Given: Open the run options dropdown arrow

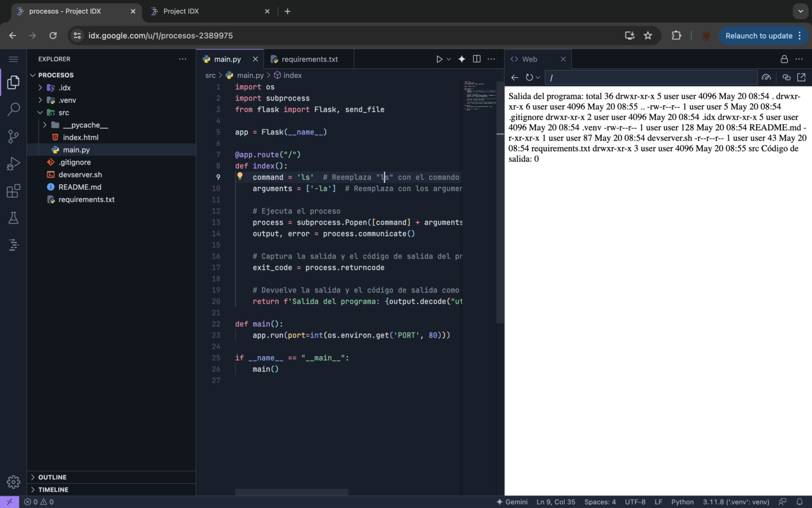Looking at the screenshot, I should click(449, 59).
